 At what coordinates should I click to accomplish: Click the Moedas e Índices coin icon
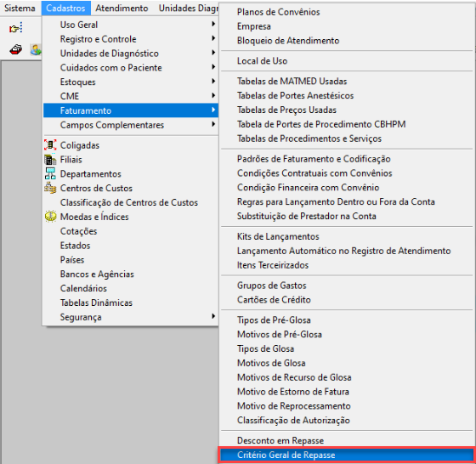pos(50,217)
